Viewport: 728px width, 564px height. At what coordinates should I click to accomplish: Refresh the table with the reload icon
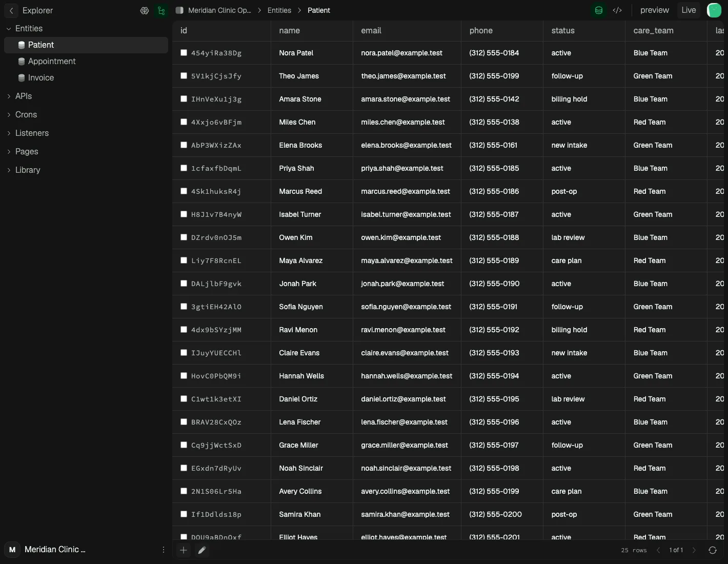(x=713, y=550)
